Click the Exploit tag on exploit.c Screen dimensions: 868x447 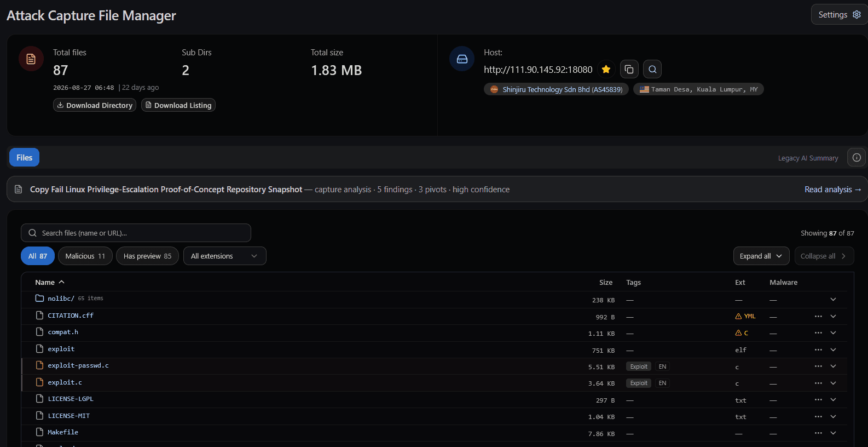coord(639,383)
